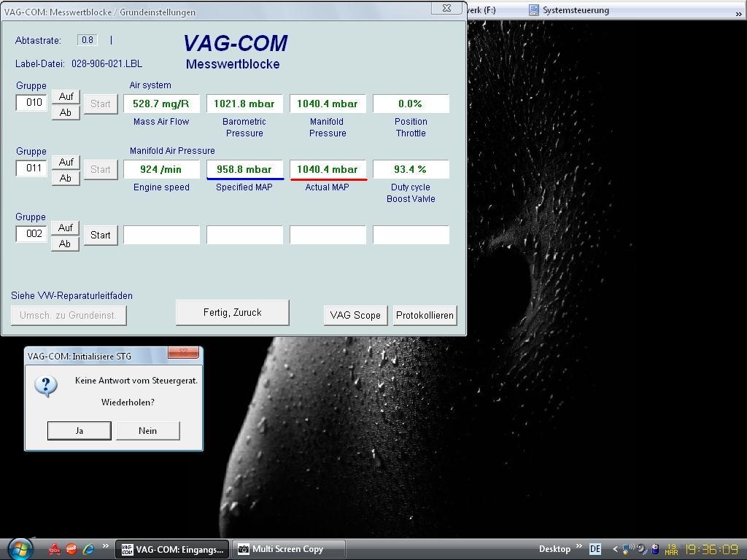This screenshot has height=560, width=747.
Task: Click the 19:36:09 taskbar clock
Action: (711, 550)
